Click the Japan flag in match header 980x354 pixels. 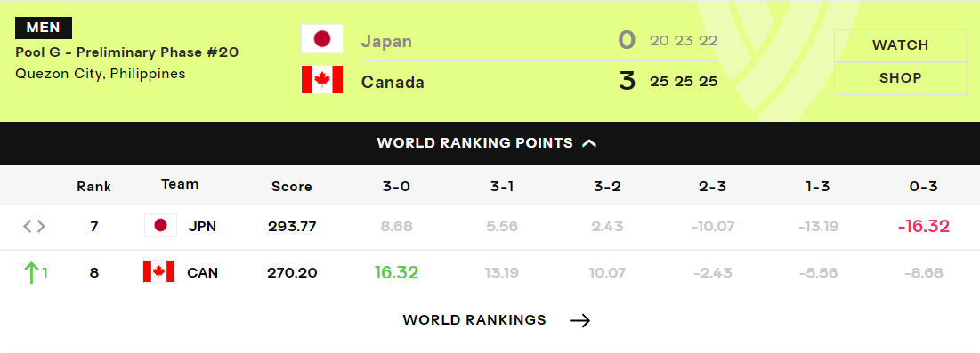(x=322, y=39)
